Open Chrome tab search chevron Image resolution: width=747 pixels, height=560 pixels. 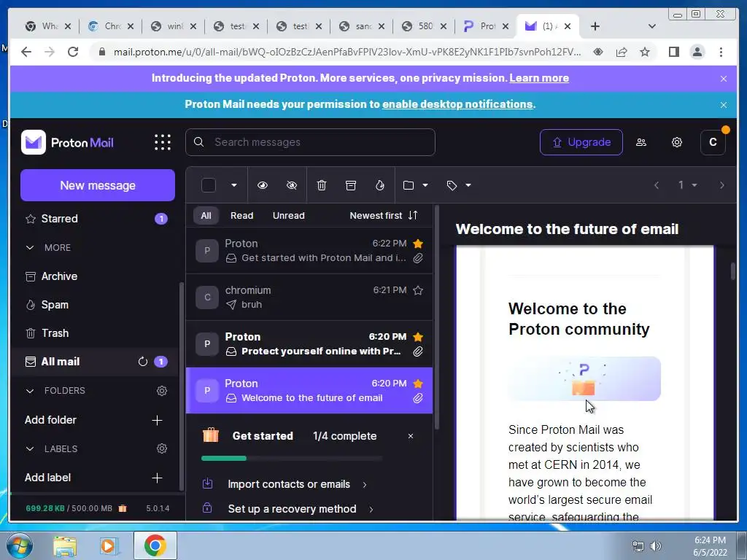pos(652,26)
